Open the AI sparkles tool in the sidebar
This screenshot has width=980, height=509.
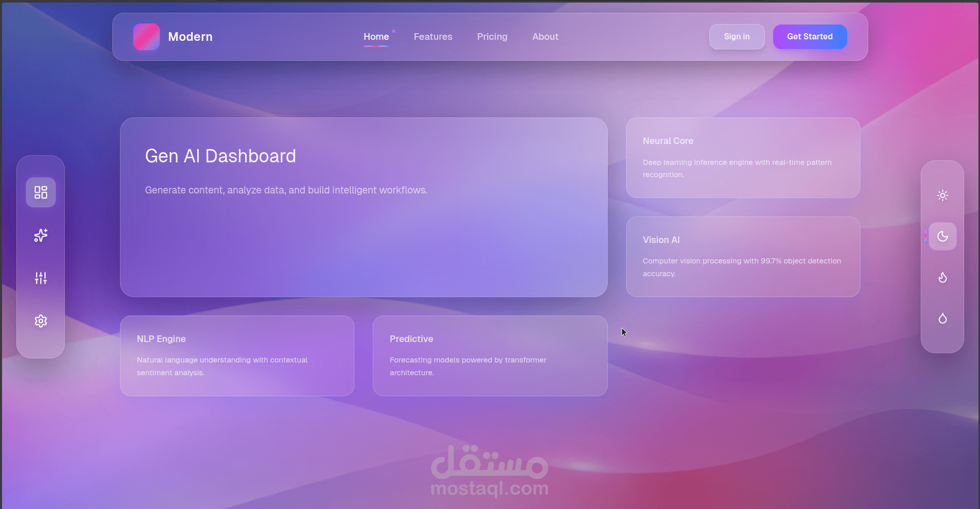point(40,235)
